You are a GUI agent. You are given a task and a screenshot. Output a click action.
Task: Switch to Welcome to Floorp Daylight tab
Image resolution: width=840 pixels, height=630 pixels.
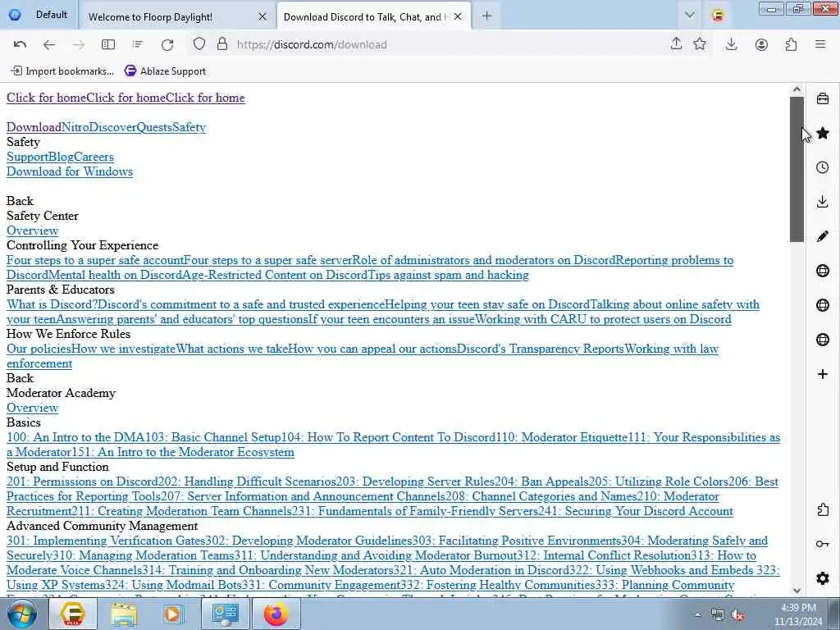tap(174, 16)
